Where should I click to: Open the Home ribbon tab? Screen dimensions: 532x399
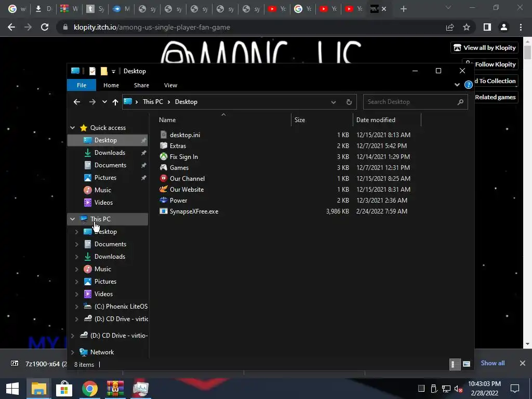[111, 85]
